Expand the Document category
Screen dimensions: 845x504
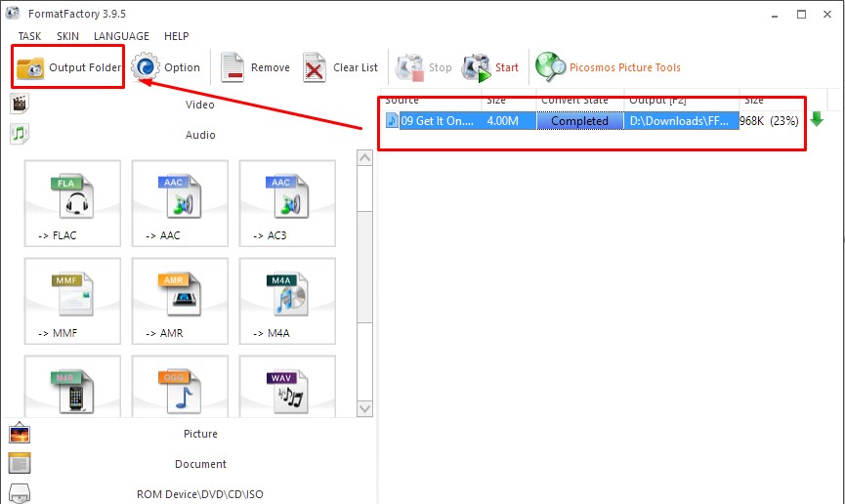200,464
